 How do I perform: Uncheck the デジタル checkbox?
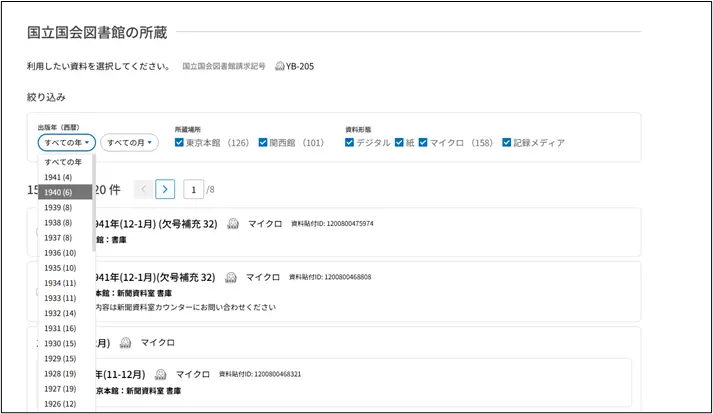349,143
